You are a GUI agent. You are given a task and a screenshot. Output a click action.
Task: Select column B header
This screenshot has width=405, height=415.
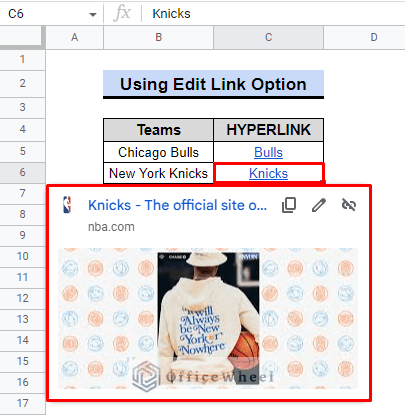[x=159, y=37]
